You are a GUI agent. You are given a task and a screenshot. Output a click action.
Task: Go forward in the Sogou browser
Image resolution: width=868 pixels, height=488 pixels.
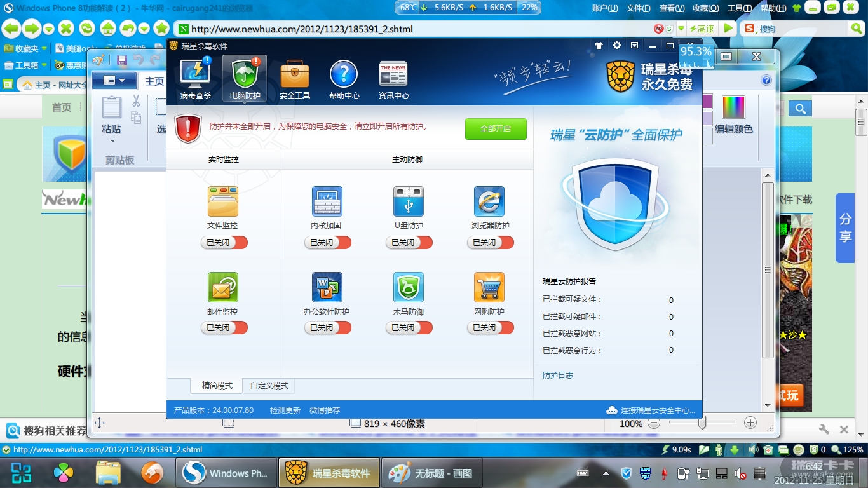tap(31, 29)
